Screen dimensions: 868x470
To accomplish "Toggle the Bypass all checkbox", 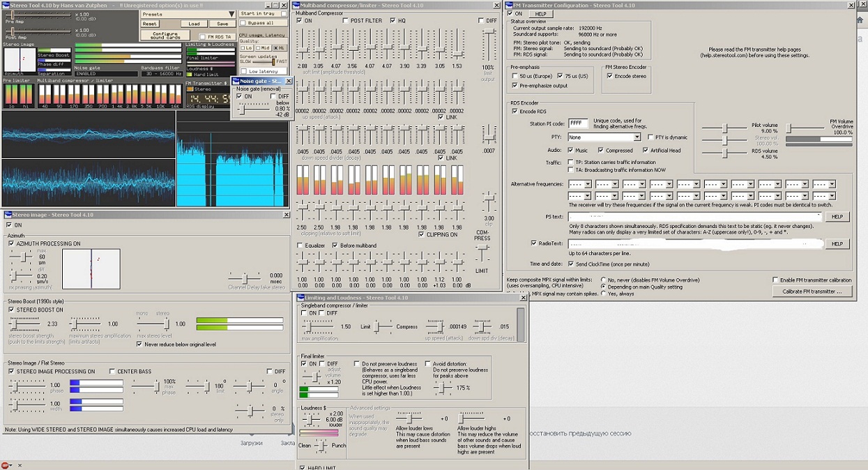I will (x=243, y=23).
